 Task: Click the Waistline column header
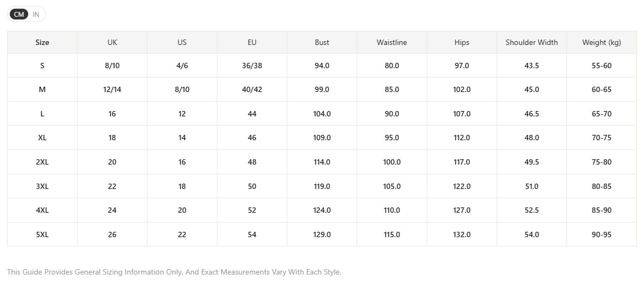click(392, 42)
